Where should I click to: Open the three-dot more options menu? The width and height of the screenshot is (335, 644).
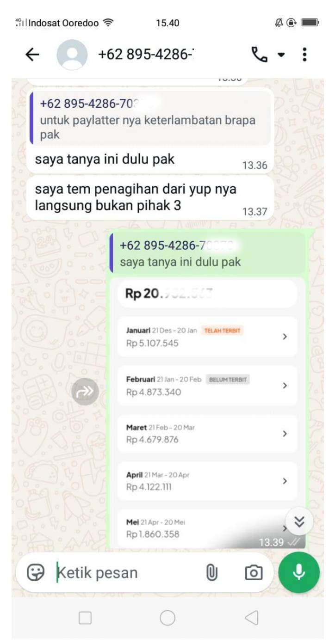(x=304, y=55)
